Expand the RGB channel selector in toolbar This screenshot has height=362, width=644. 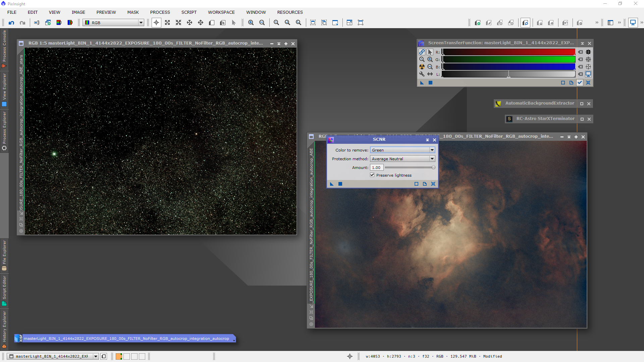(x=141, y=23)
